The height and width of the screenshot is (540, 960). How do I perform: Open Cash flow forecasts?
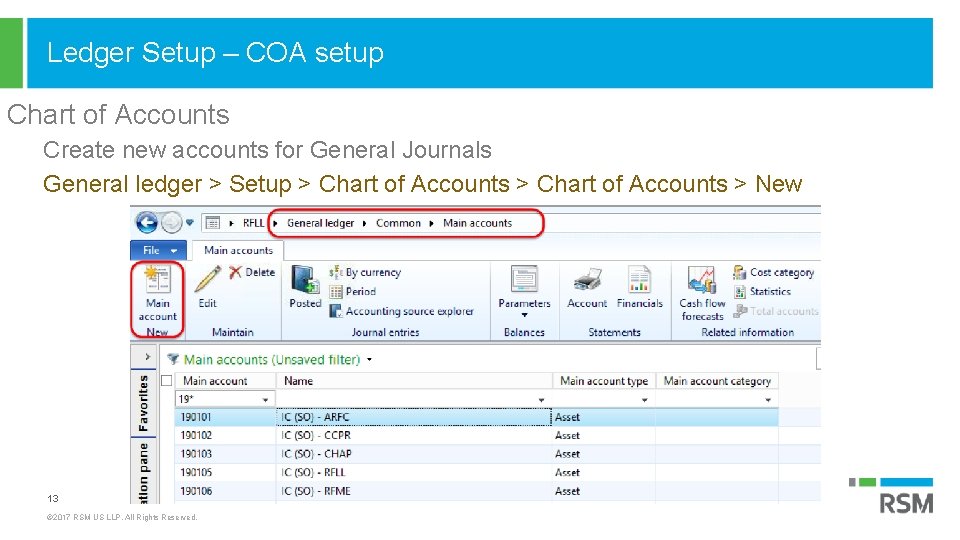click(702, 289)
